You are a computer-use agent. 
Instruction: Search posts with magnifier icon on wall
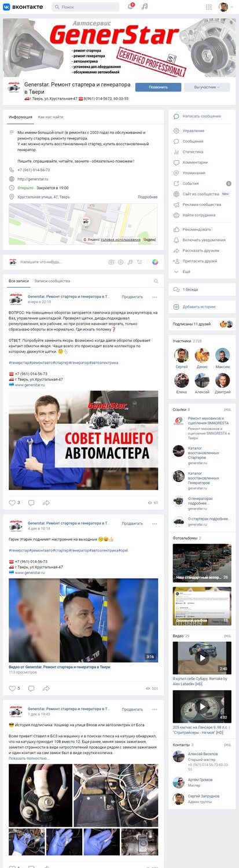(x=156, y=281)
